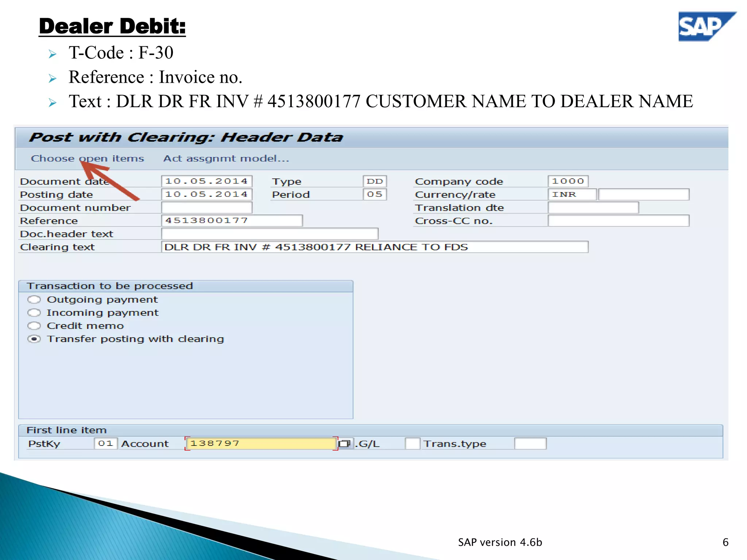747x560 pixels.
Task: Open the Account field search help icon
Action: tap(344, 444)
